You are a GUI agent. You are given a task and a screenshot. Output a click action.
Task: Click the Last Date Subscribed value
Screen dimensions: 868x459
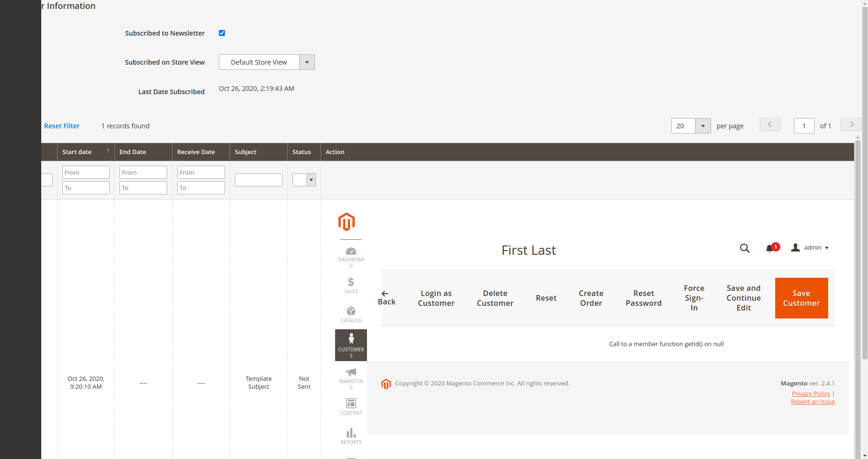tap(256, 89)
